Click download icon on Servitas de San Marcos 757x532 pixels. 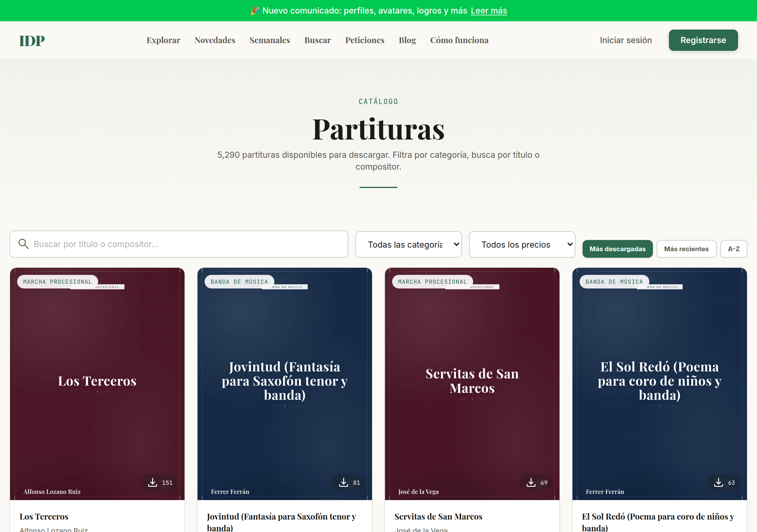(531, 483)
